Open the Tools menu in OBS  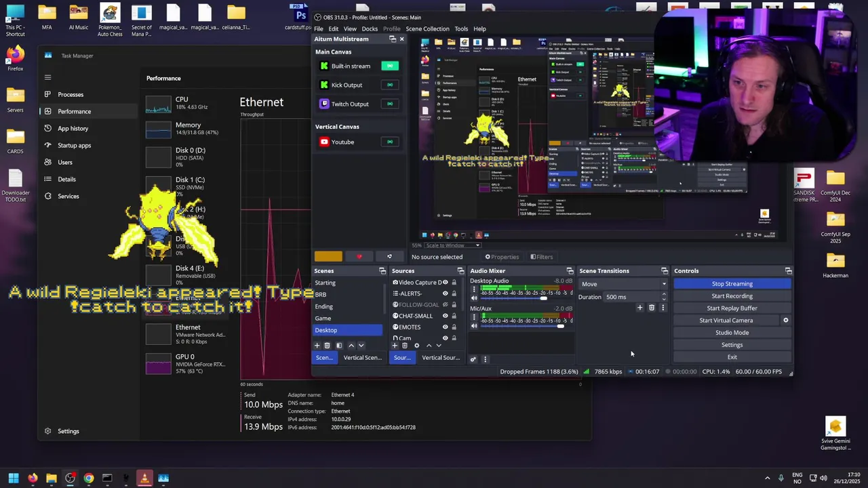[x=461, y=29]
